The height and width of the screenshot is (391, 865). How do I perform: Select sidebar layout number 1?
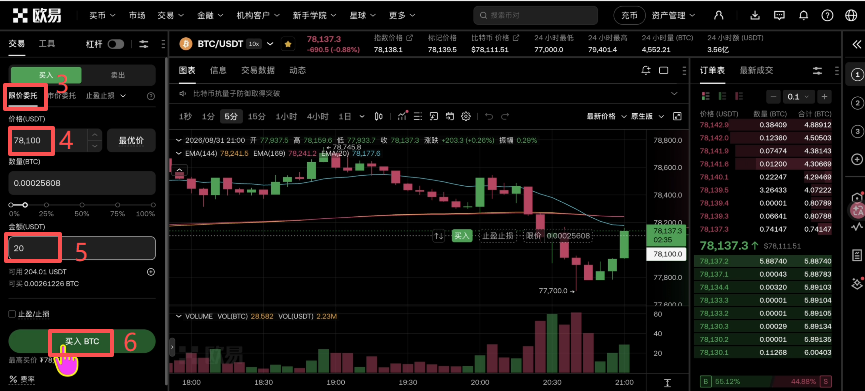[856, 74]
